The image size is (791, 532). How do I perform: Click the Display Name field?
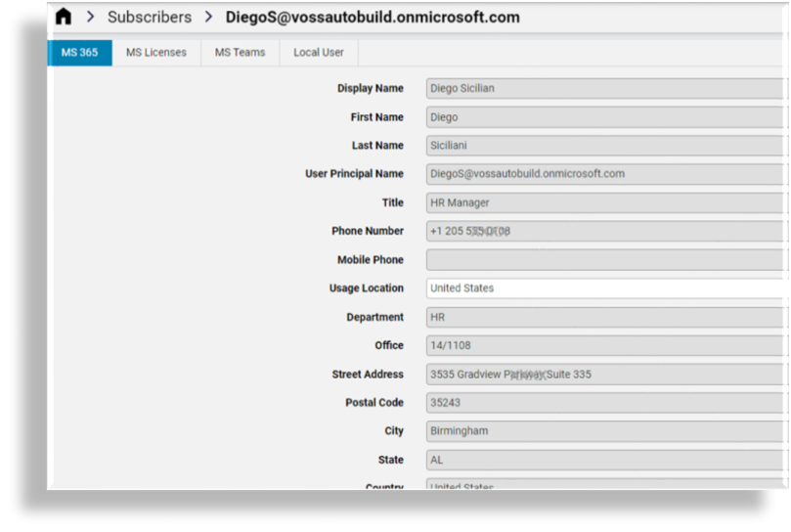coord(605,89)
